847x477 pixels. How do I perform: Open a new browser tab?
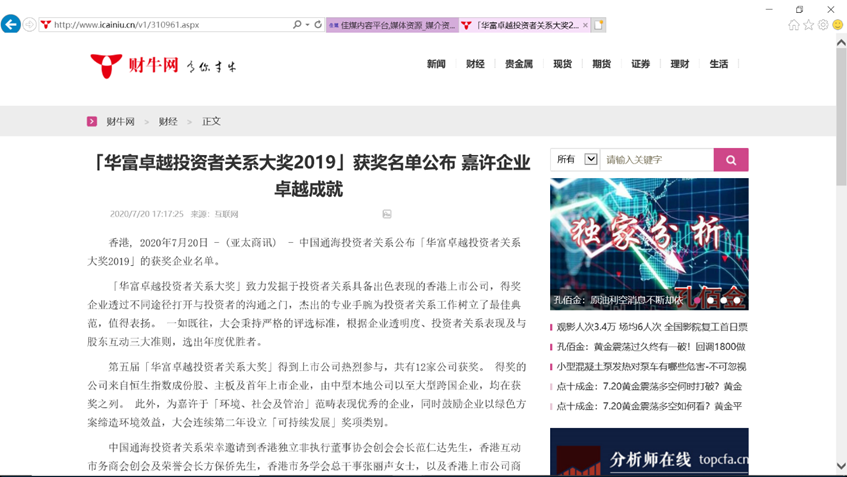(598, 25)
